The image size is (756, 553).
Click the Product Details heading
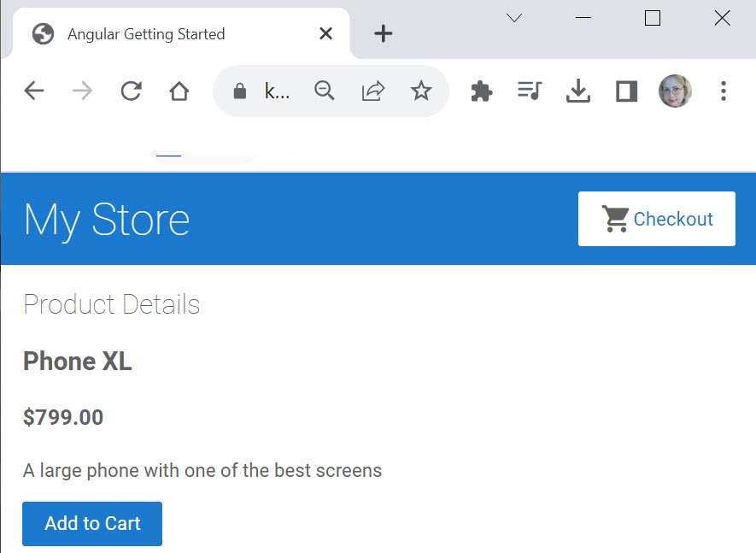(x=111, y=304)
